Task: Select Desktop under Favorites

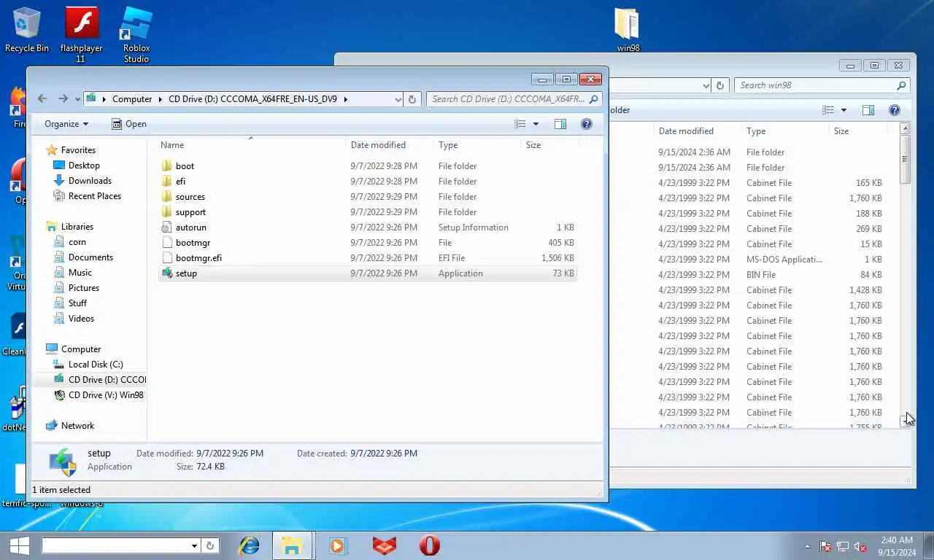Action: tap(84, 166)
